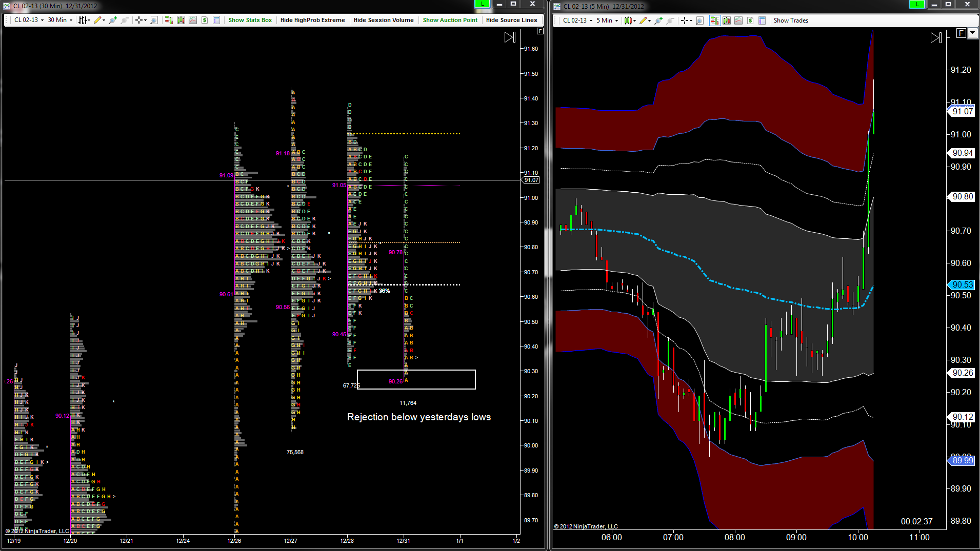980x551 pixels.
Task: Open drawing tools pencil dropdown in 5 Min chart
Action: 645,21
